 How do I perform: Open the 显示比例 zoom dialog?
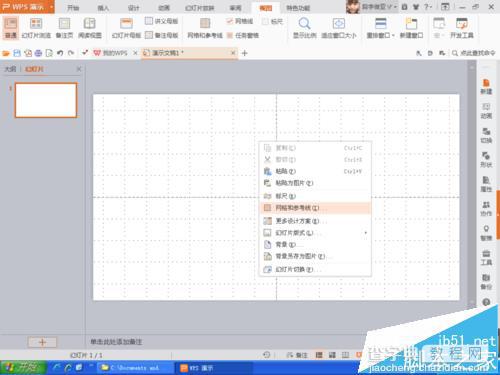click(304, 28)
